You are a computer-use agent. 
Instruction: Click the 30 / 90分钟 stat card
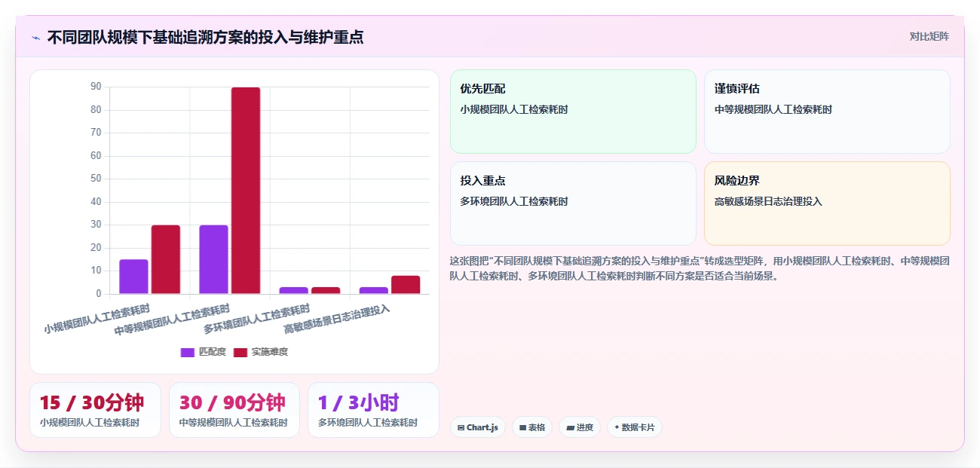234,410
